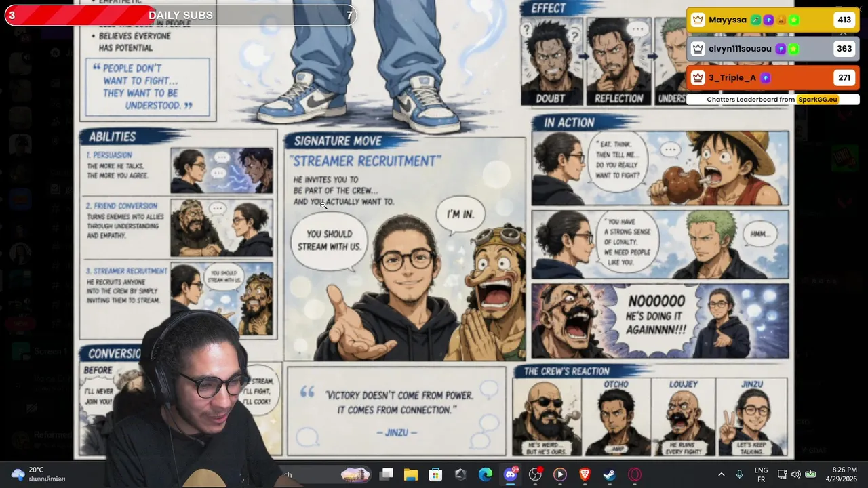Screen dimensions: 868x488
Task: Click the Jinzu crew portrait
Action: pyautogui.click(x=751, y=418)
